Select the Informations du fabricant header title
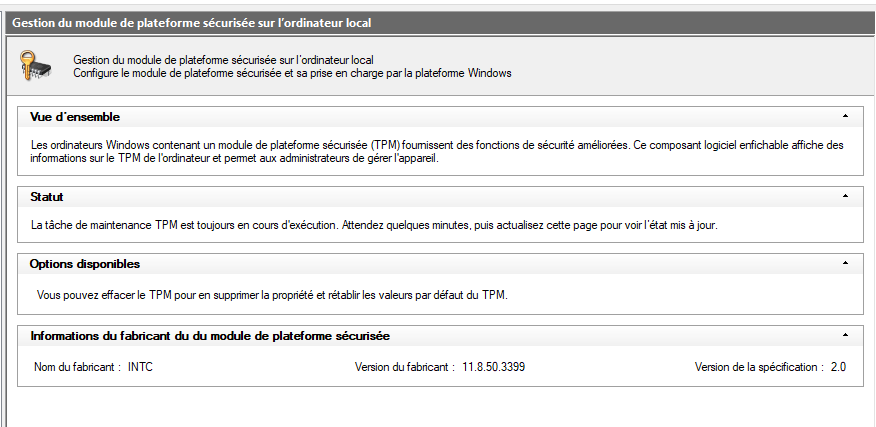876x427 pixels. [210, 336]
